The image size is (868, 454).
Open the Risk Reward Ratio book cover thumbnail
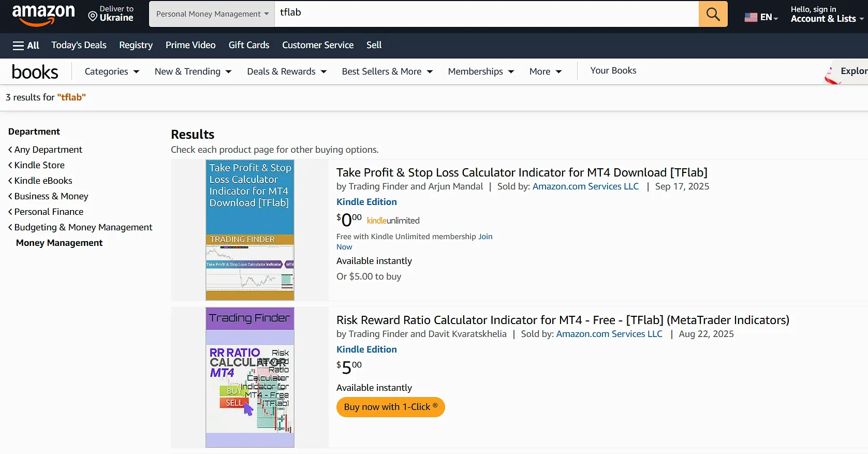point(249,377)
